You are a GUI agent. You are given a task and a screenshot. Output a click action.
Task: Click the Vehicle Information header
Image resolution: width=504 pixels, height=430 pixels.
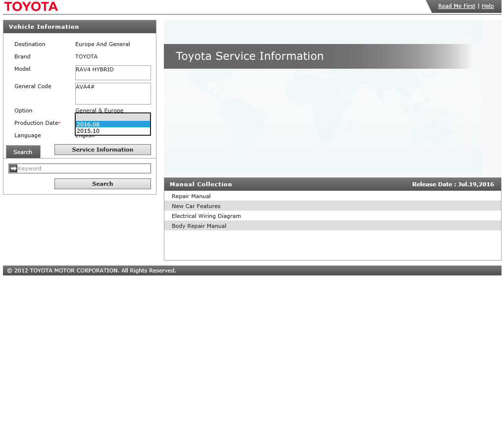80,27
